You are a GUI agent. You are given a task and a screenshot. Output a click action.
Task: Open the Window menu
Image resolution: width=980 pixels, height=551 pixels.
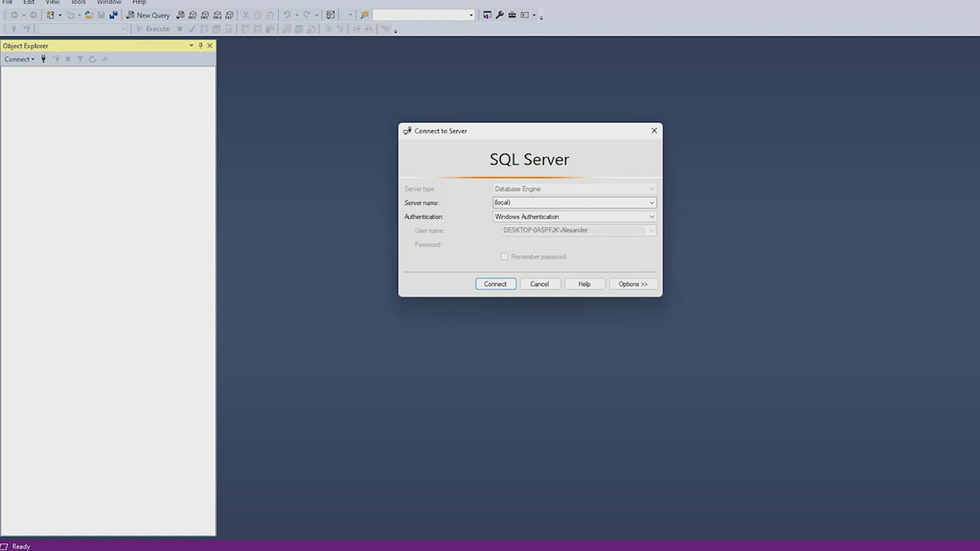pos(109,2)
